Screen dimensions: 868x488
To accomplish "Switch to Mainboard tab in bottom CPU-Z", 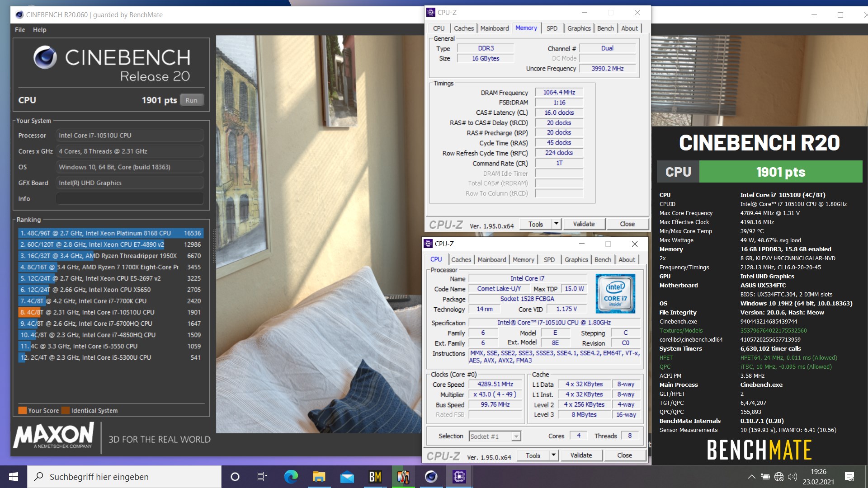I will point(491,259).
